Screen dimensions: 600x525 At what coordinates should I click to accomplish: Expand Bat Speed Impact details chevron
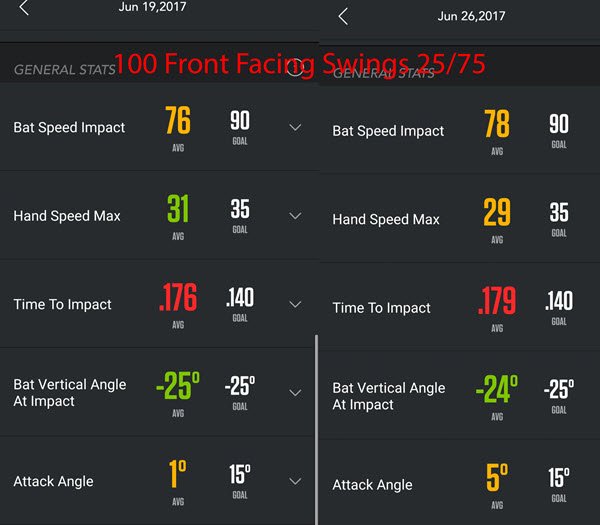point(295,127)
